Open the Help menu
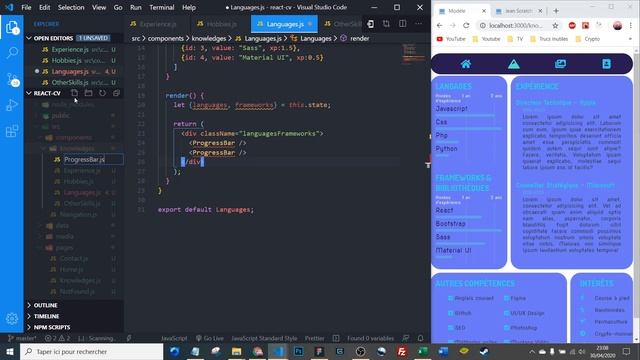This screenshot has width=640, height=360. click(189, 7)
